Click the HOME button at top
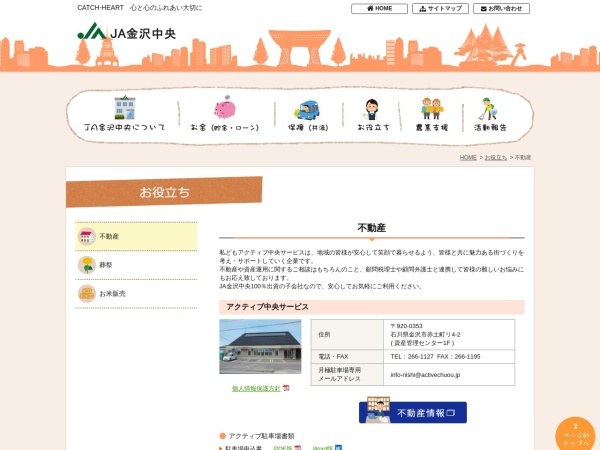This screenshot has height=450, width=600. (x=379, y=8)
